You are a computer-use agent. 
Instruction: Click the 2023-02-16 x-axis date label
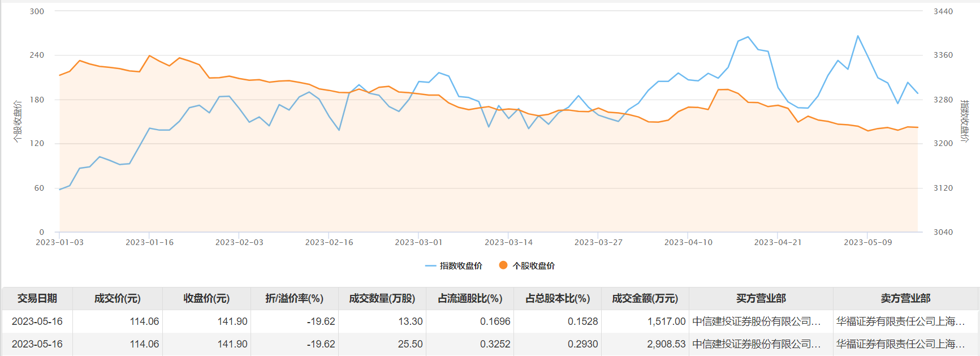pos(329,242)
